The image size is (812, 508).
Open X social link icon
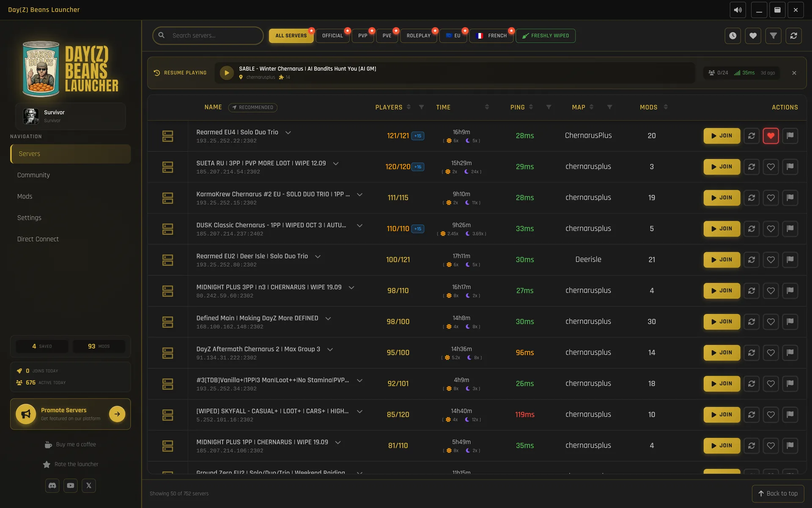89,486
